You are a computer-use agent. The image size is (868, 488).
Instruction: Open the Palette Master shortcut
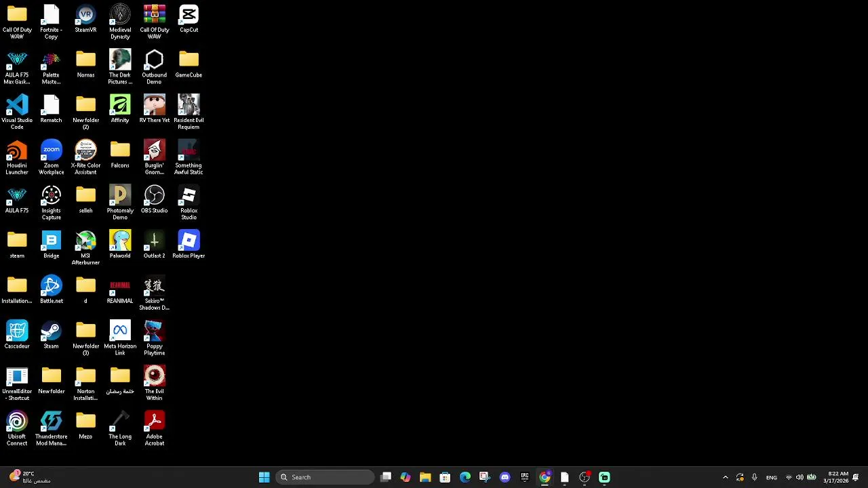click(51, 68)
